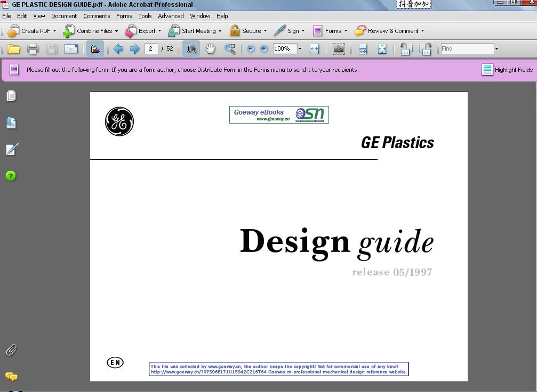The height and width of the screenshot is (392, 537).
Task: Zoom out with the minus button
Action: pyautogui.click(x=251, y=48)
